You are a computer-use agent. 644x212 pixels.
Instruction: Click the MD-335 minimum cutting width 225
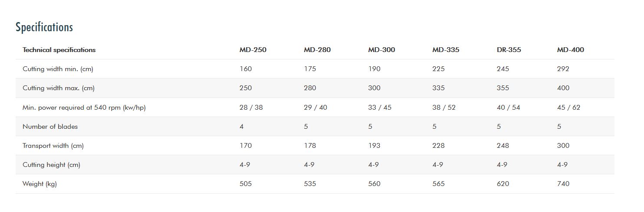438,69
